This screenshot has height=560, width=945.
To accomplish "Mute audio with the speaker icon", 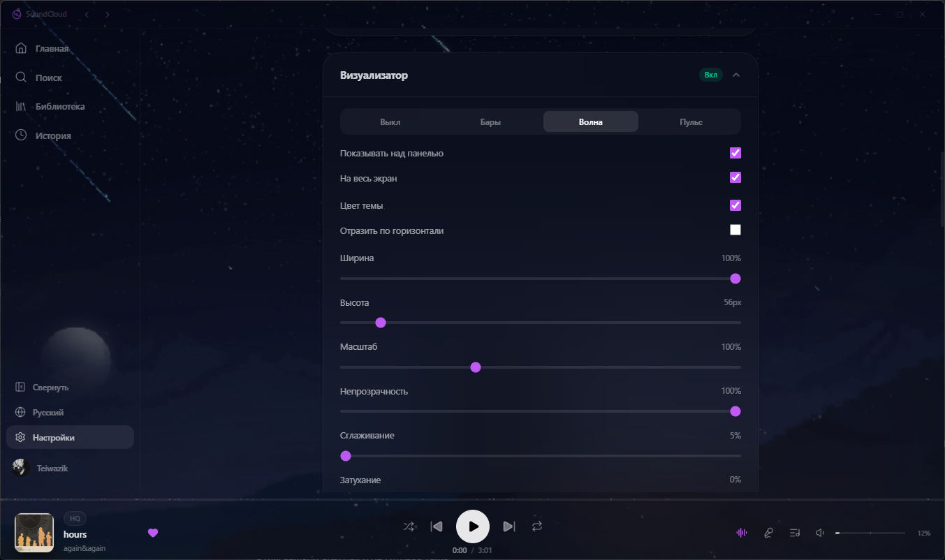I will click(x=821, y=533).
